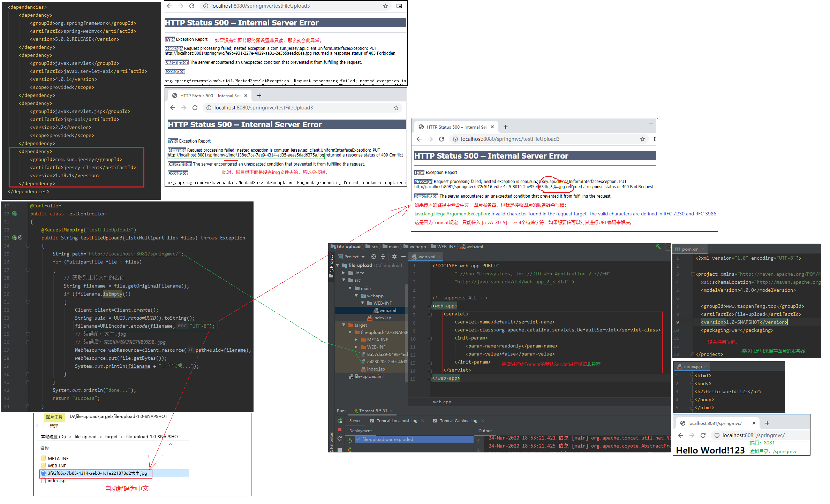Open a new tab in the 400 Bad Request browser
830x504 pixels.
506,127
